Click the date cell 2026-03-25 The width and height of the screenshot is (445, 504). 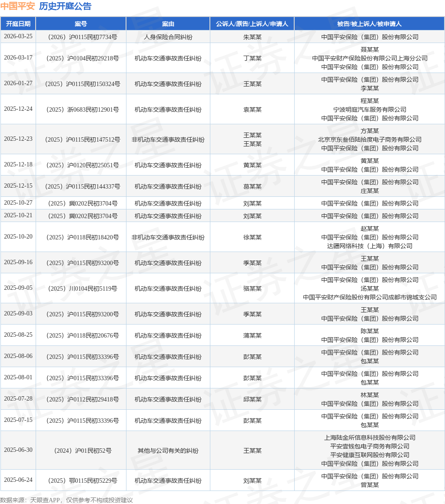coord(18,36)
